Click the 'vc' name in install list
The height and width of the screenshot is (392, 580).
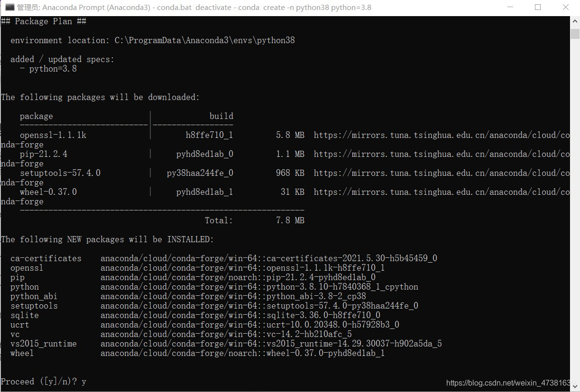(15, 334)
